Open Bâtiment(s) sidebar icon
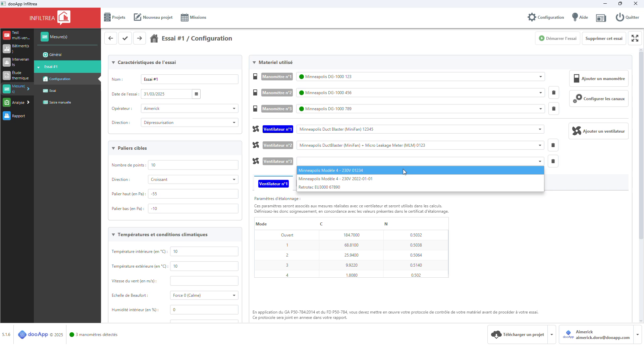Screen dimensions: 644x345 7,49
